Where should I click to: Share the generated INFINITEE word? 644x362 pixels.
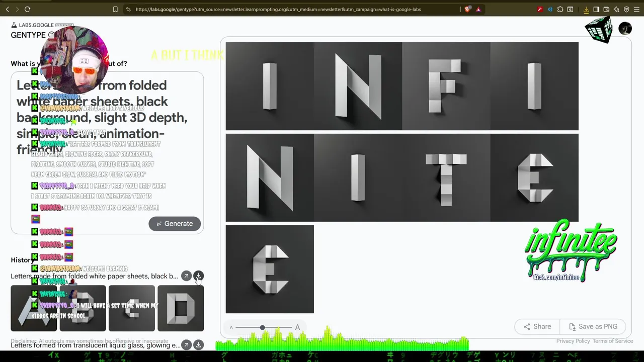point(537,327)
